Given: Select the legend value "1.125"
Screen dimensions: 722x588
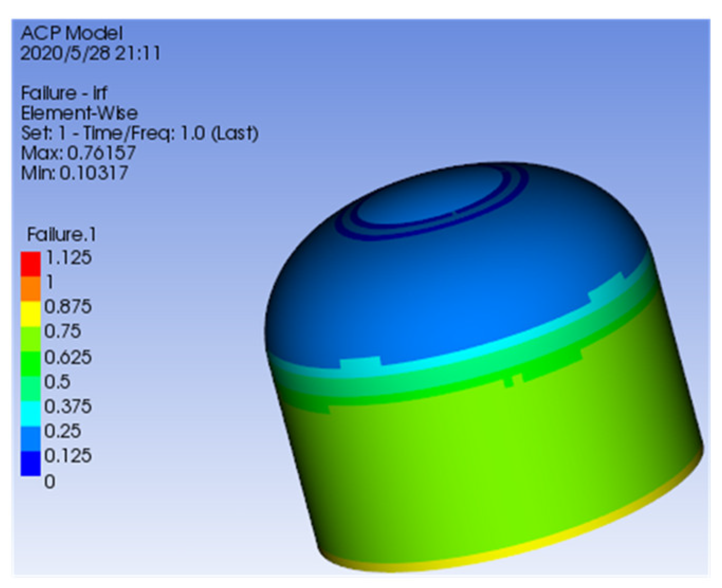Looking at the screenshot, I should pos(69,258).
